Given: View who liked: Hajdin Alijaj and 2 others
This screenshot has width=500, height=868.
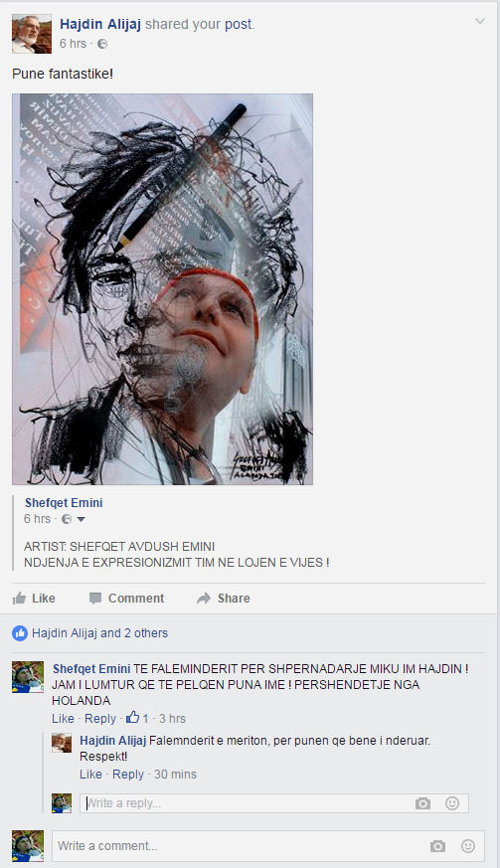Looking at the screenshot, I should tap(99, 633).
